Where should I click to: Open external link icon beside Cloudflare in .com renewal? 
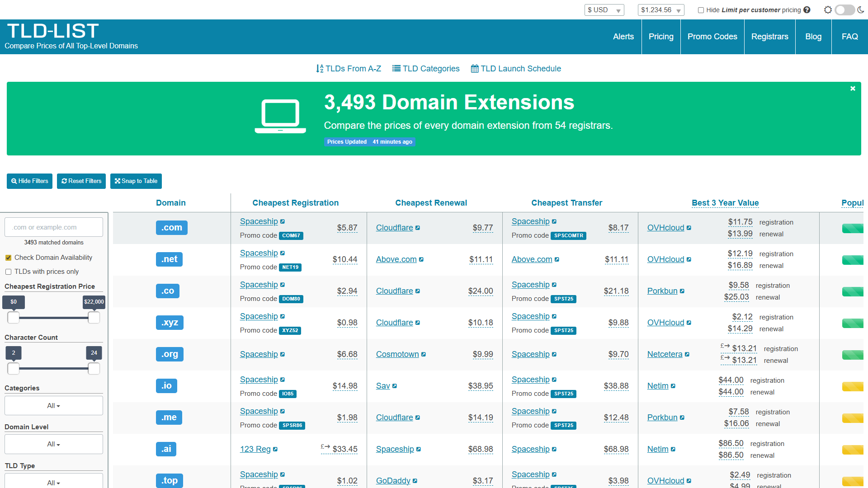[x=418, y=228]
